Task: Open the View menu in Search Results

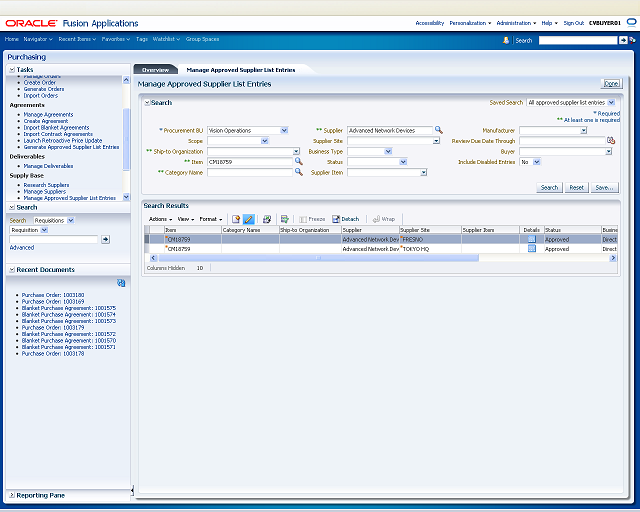Action: click(186, 219)
